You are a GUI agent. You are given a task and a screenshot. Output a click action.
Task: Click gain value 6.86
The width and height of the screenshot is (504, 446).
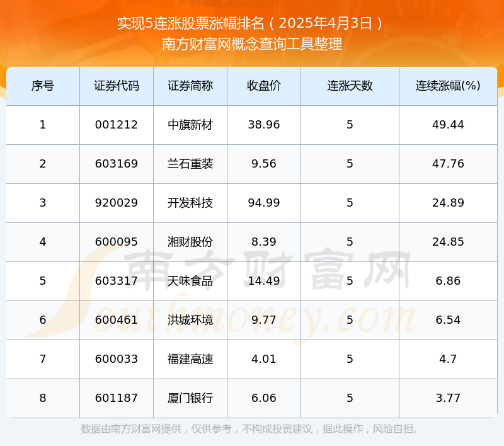coord(448,281)
